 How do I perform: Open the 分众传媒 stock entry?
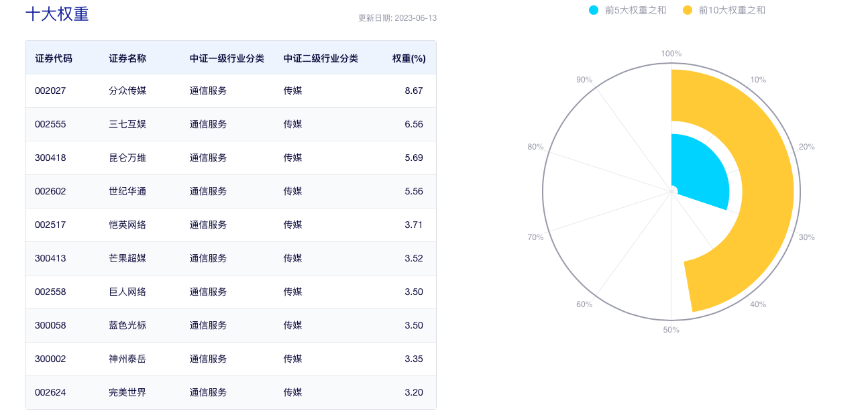(x=127, y=91)
